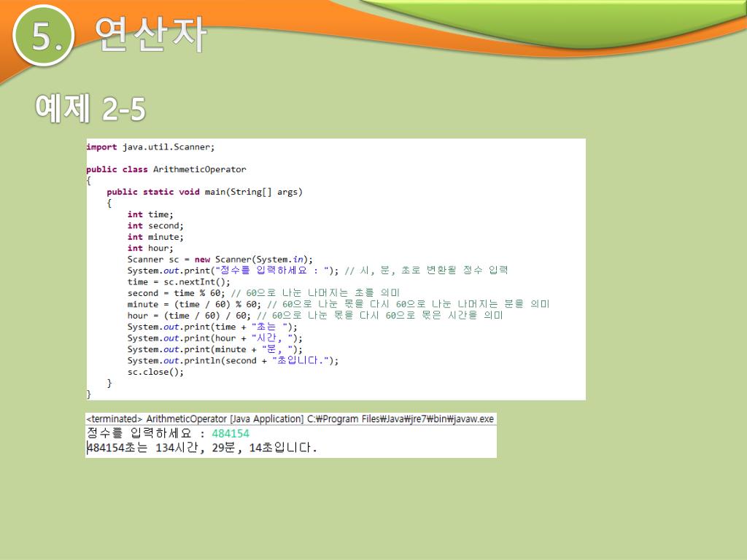
Task: Click the line 'import java.util.Scanner;'
Action: click(150, 147)
